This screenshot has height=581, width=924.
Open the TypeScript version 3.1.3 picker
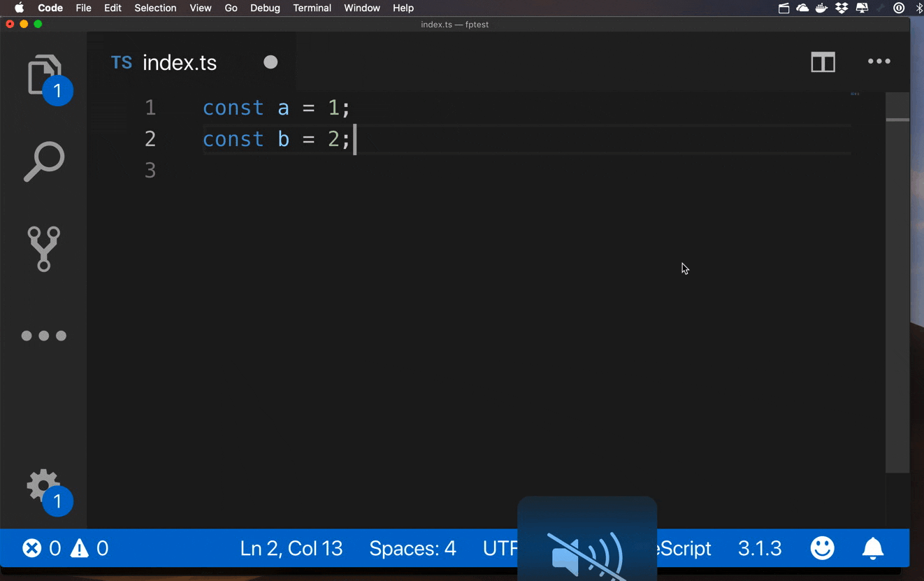[760, 548]
